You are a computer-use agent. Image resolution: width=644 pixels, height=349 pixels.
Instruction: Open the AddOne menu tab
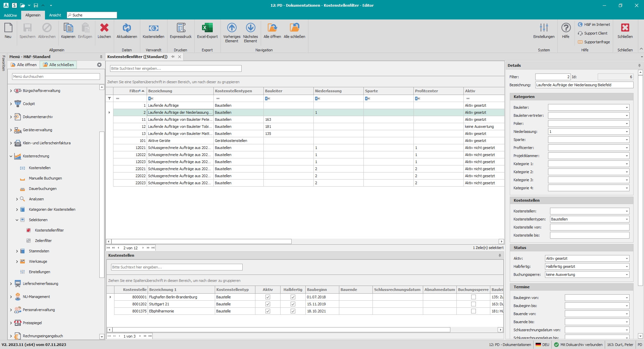(10, 15)
